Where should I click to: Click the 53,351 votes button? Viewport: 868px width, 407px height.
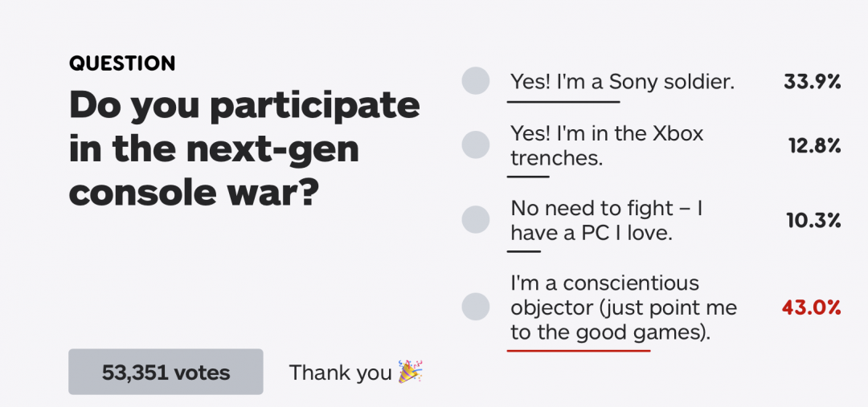(x=166, y=372)
